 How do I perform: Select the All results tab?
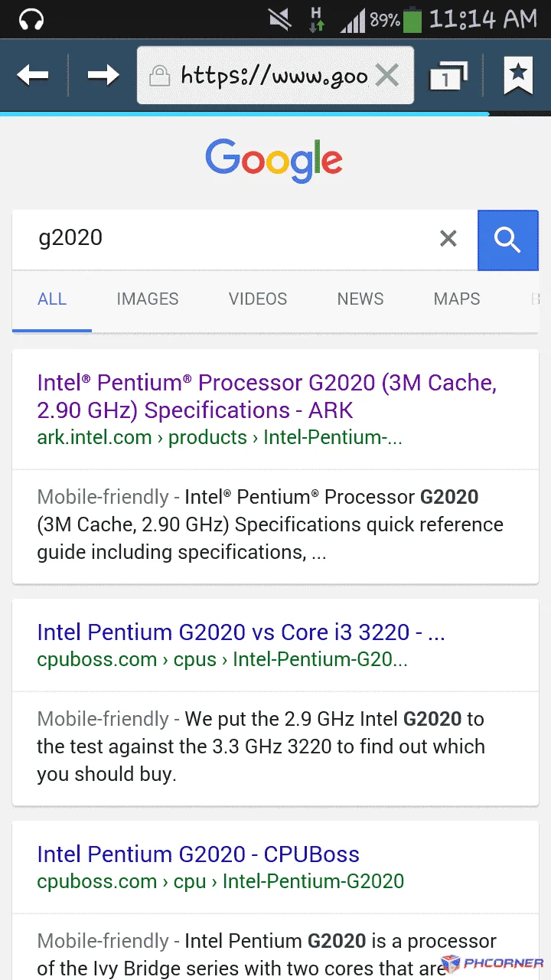52,299
